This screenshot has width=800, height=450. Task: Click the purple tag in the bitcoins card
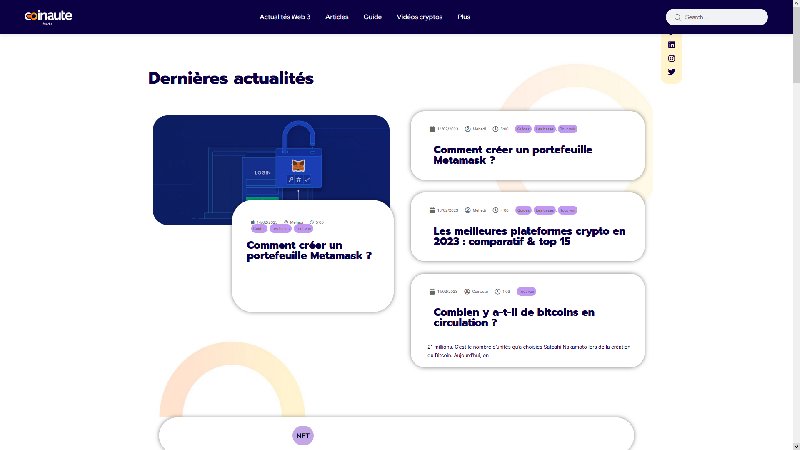[527, 292]
